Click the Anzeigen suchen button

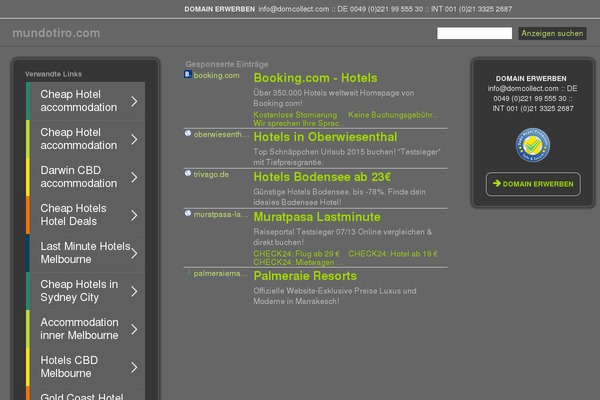[552, 33]
